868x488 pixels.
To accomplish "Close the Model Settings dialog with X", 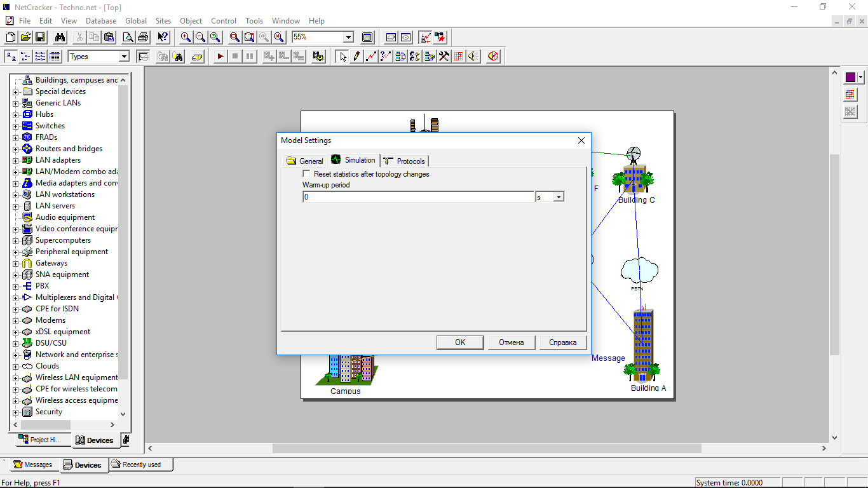I will click(581, 140).
